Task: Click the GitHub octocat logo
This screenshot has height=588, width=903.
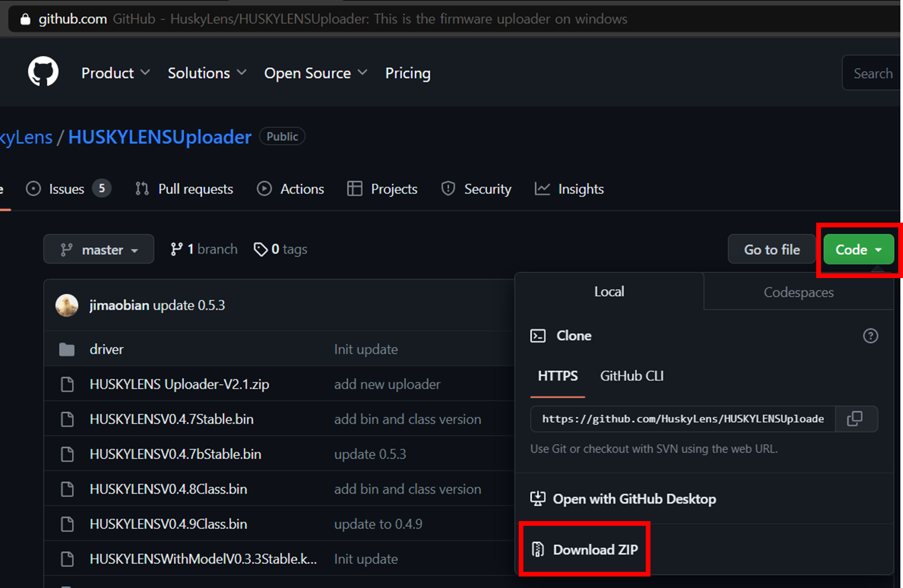Action: click(x=43, y=72)
